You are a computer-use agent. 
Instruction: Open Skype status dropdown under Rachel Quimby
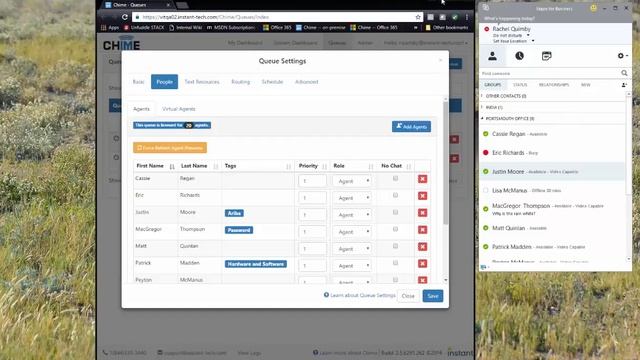click(x=528, y=36)
